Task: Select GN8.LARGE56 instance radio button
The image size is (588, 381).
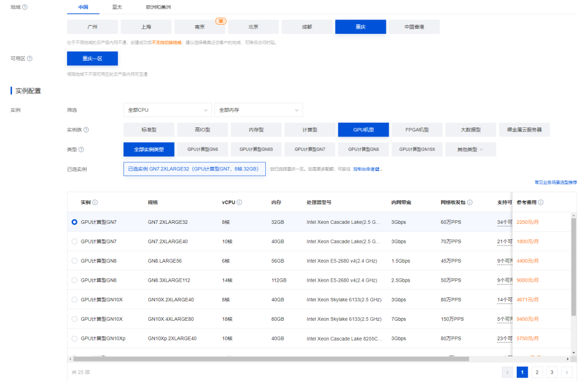Action: [x=74, y=261]
